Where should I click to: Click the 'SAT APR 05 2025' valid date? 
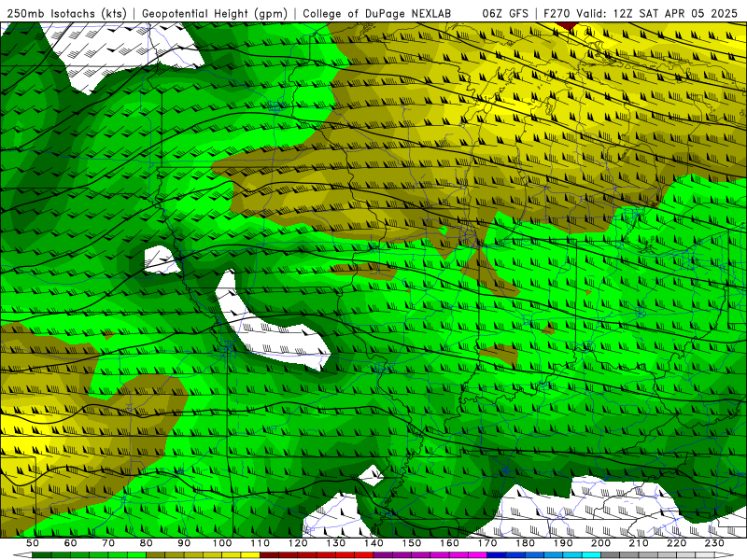pyautogui.click(x=688, y=13)
